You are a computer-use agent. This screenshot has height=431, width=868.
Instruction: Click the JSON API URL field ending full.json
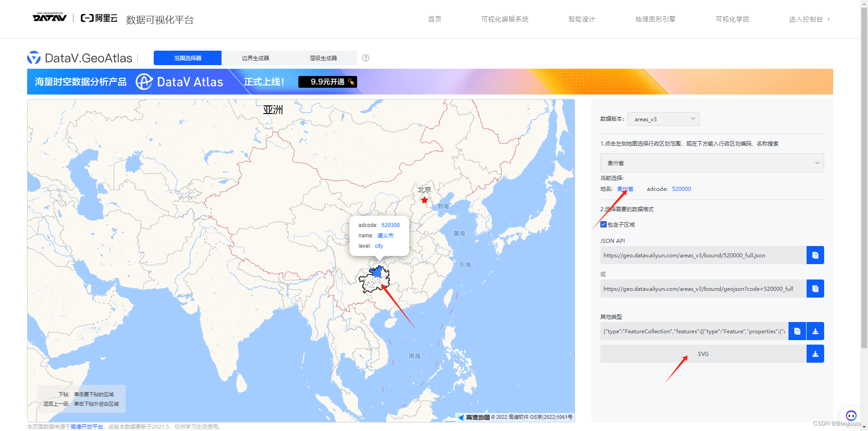(x=703, y=255)
